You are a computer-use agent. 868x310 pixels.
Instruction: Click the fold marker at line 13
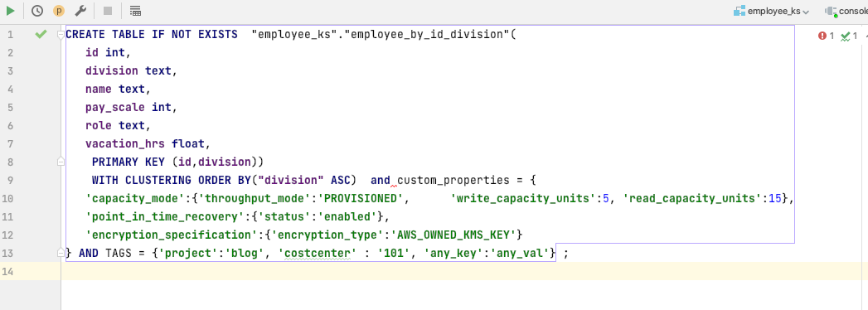pyautogui.click(x=61, y=253)
